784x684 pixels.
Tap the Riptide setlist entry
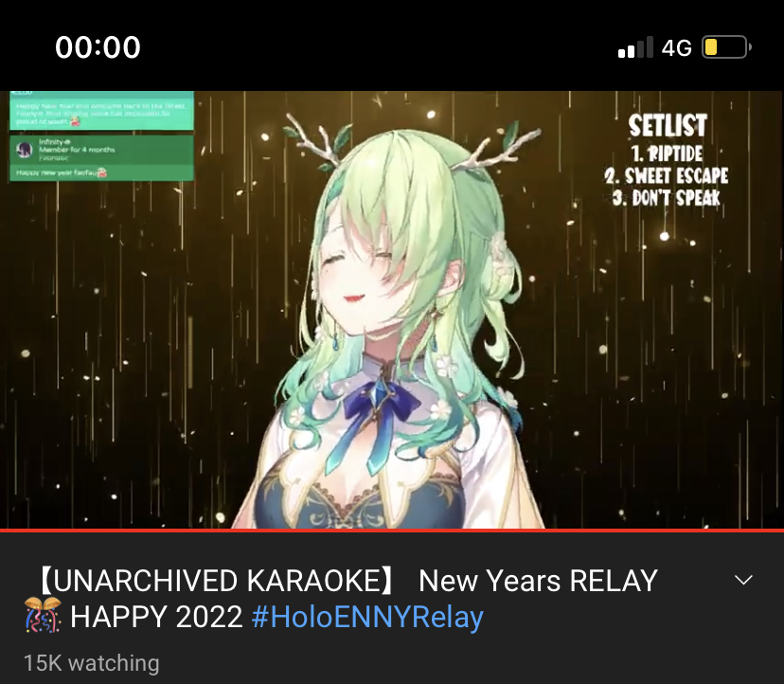(x=667, y=153)
